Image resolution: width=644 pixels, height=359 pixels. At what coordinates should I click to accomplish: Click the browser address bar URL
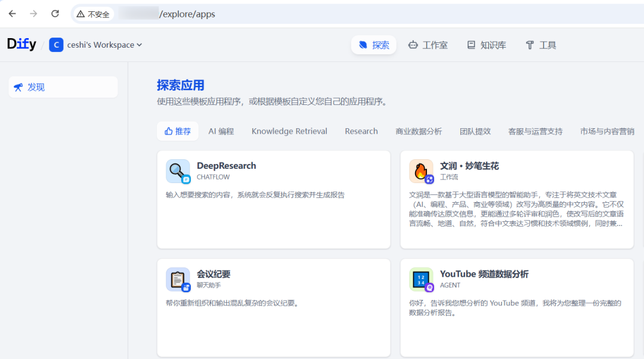pos(187,14)
